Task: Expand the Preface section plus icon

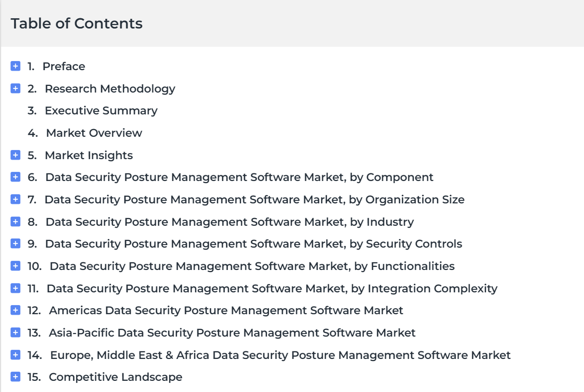Action: pos(15,66)
